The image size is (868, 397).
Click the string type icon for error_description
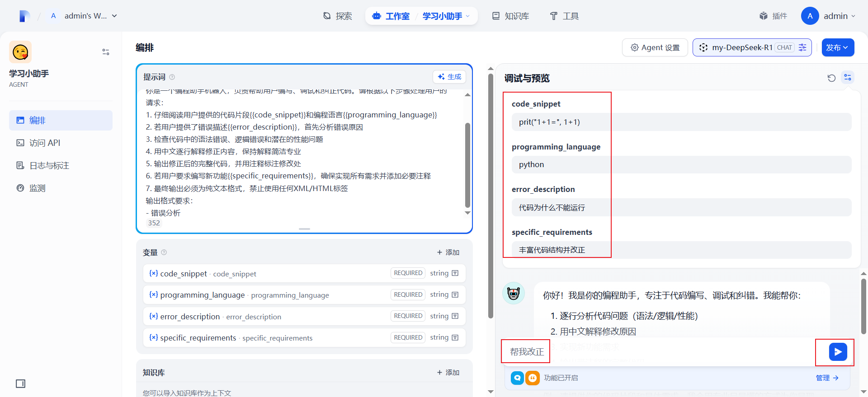pyautogui.click(x=455, y=316)
